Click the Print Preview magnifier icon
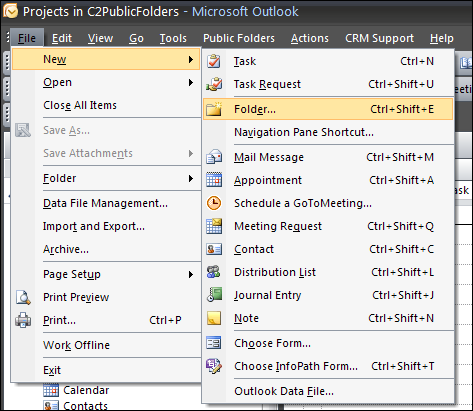 (x=23, y=297)
